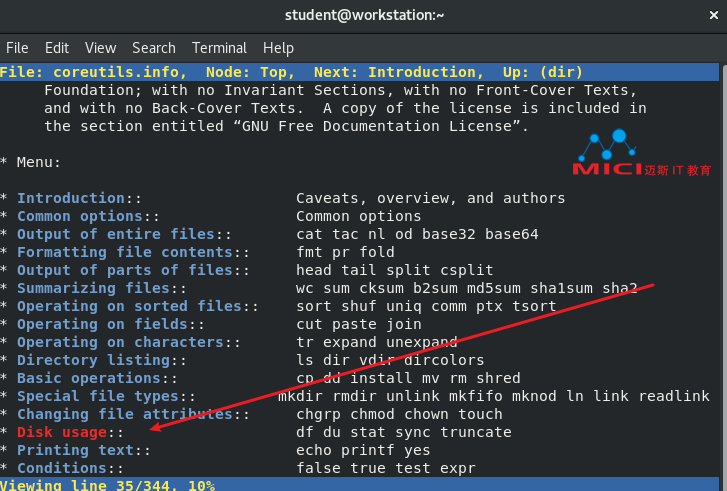The image size is (727, 491).
Task: Click 'mkdir rmdir unlink mkfifo mknod' text
Action: point(417,397)
